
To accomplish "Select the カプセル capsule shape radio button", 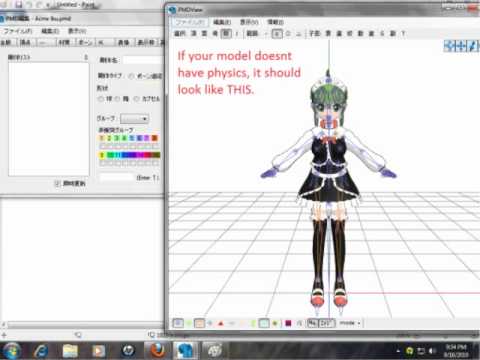I will click(136, 99).
